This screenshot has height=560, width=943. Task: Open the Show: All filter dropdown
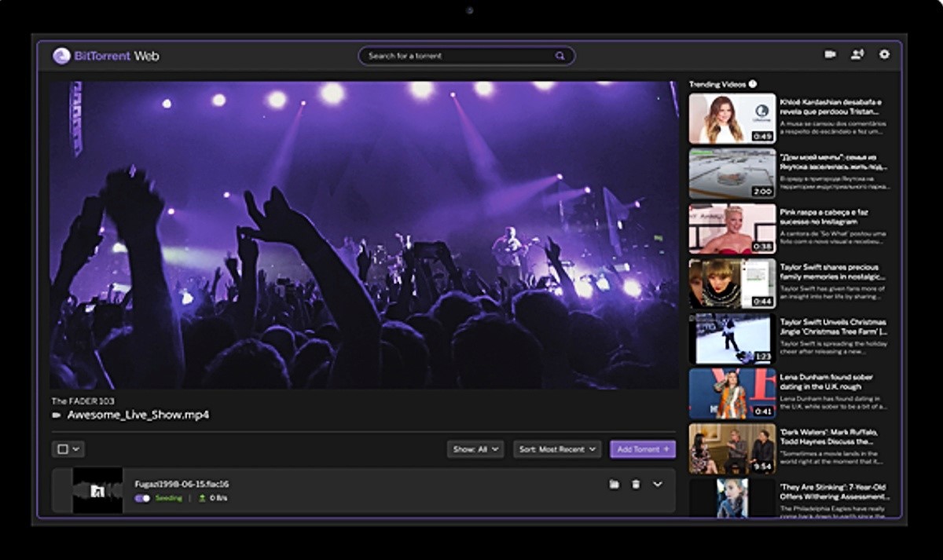coord(475,449)
